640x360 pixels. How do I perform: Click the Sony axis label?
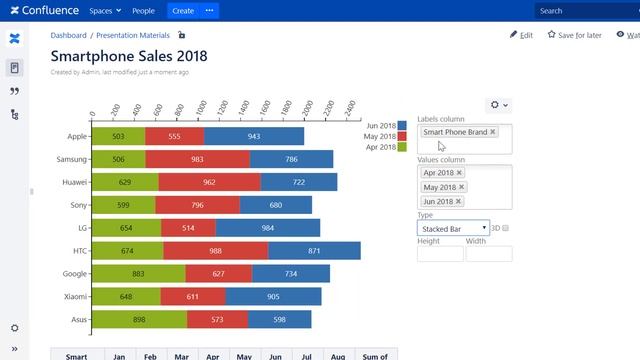78,205
